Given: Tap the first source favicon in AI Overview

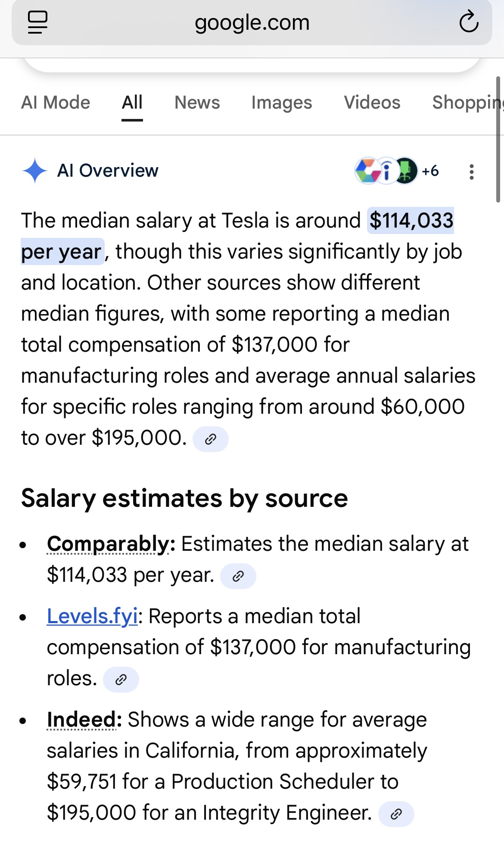Looking at the screenshot, I should click(x=367, y=171).
